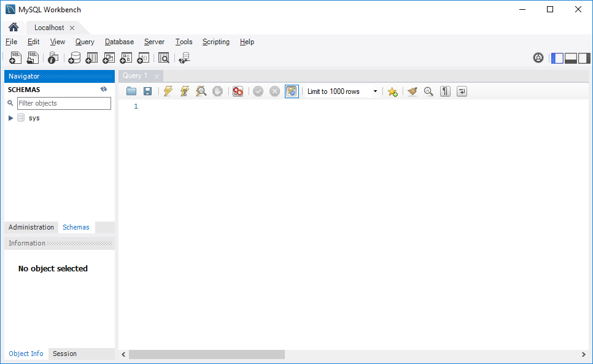This screenshot has height=364, width=593.
Task: Open Workbench preferences gear icon
Action: [538, 58]
